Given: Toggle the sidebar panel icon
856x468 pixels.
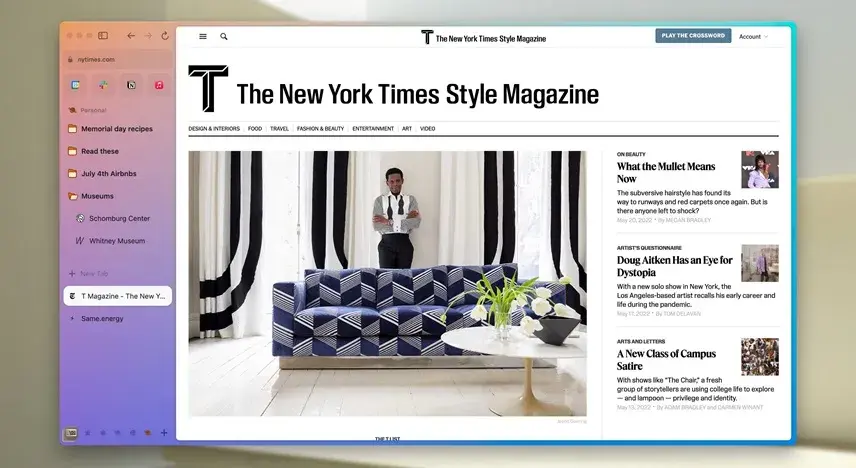Looking at the screenshot, I should [x=103, y=36].
